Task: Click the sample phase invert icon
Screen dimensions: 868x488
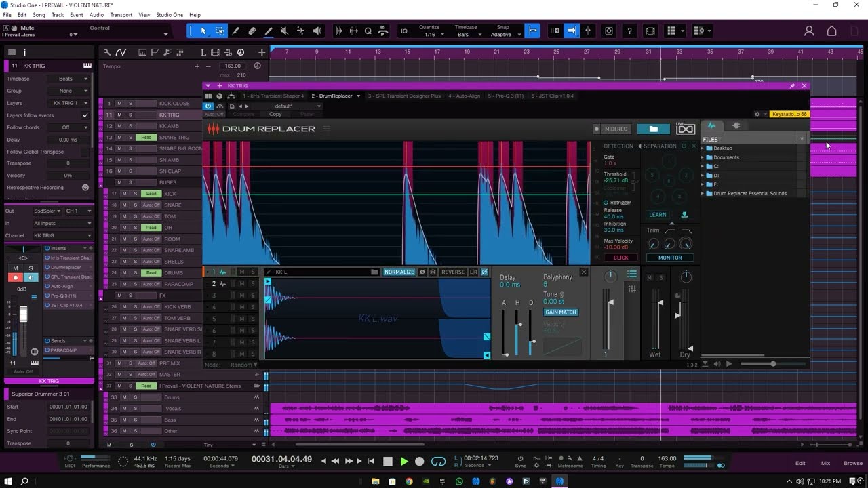Action: tap(484, 272)
